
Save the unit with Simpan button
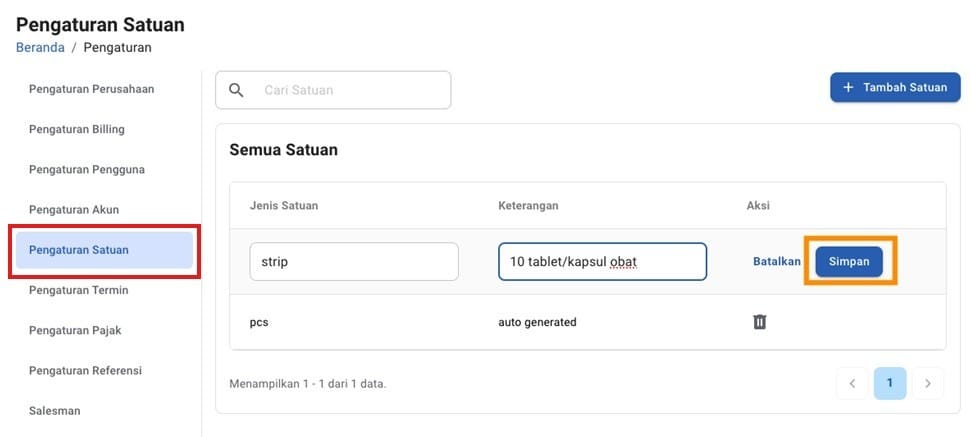(849, 261)
